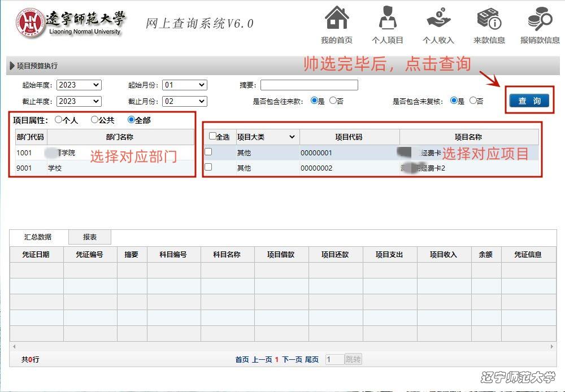Open the 个人收入 hand-coin icon

(x=438, y=19)
